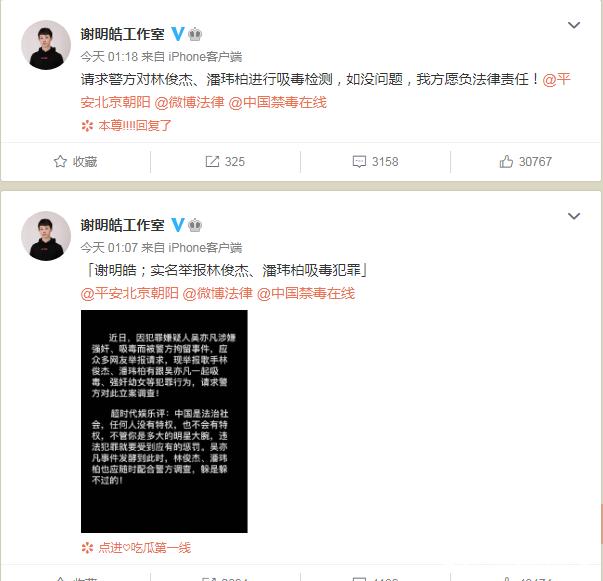Open the first post's avatar profile picture
The height and width of the screenshot is (581, 603).
(x=46, y=45)
